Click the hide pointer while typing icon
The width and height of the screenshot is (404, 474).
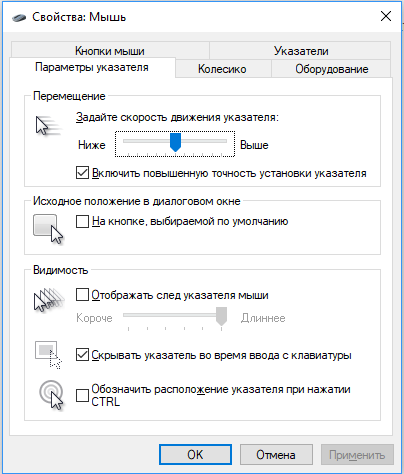point(48,355)
